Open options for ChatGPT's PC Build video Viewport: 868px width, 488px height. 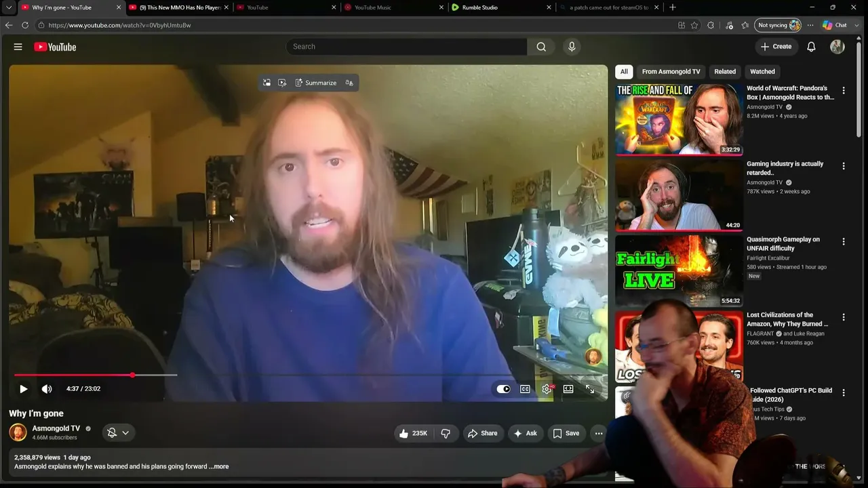coord(844,392)
